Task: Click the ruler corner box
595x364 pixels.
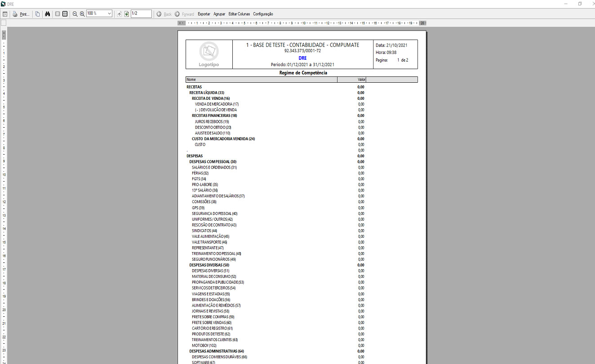Action: [x=4, y=23]
